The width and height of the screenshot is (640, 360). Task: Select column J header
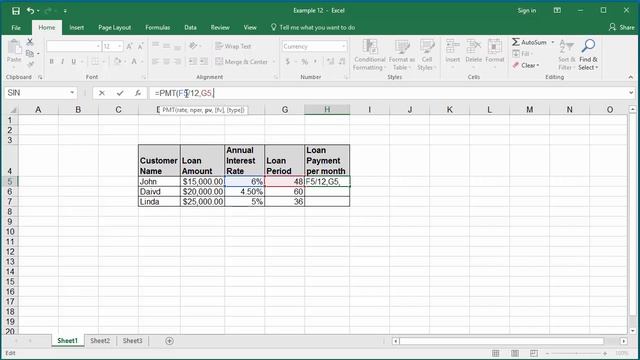(x=409, y=109)
